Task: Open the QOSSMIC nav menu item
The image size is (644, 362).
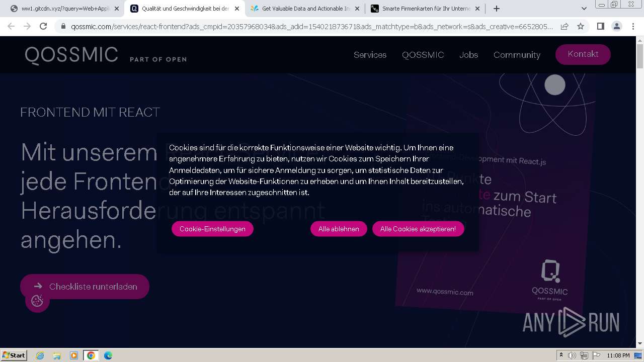Action: 423,55
